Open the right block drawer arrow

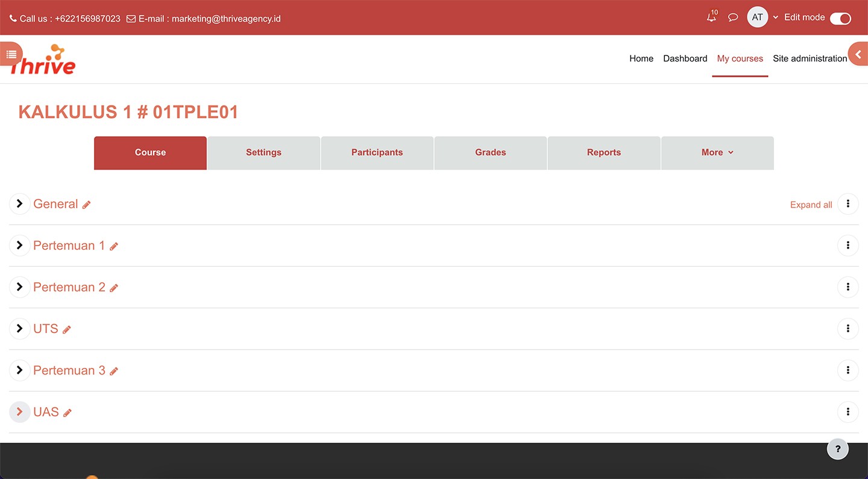858,54
